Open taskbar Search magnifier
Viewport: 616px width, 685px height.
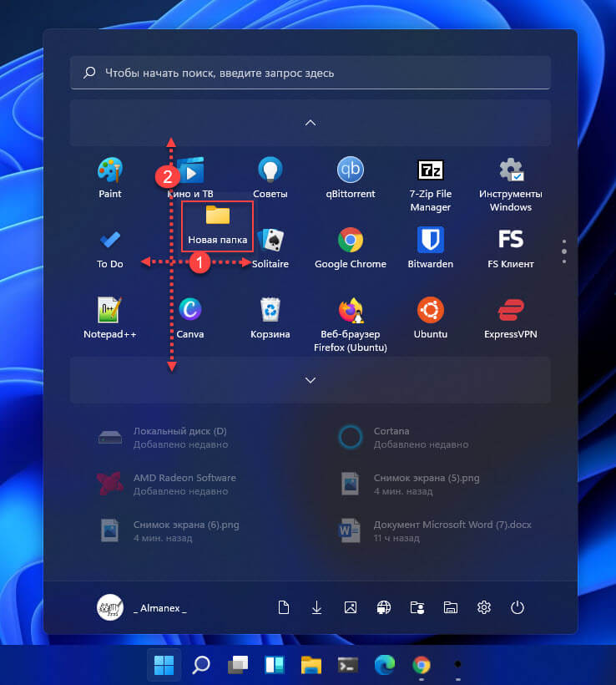coord(201,665)
